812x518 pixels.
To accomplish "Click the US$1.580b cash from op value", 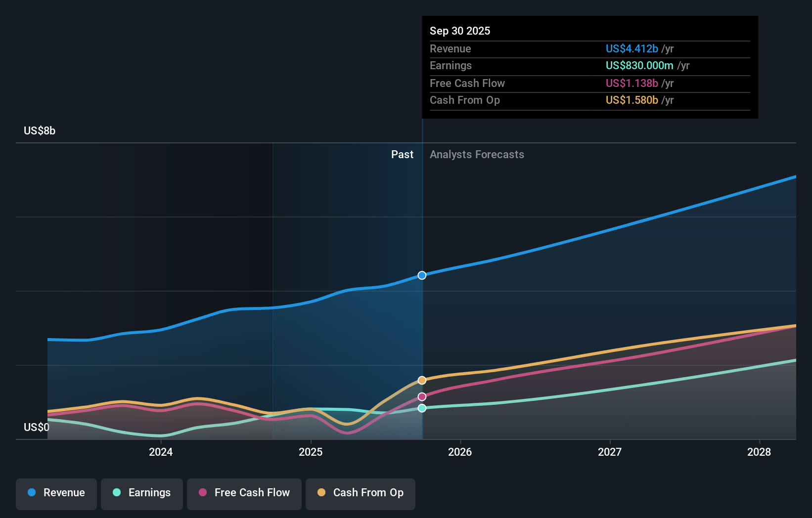I will 632,100.
